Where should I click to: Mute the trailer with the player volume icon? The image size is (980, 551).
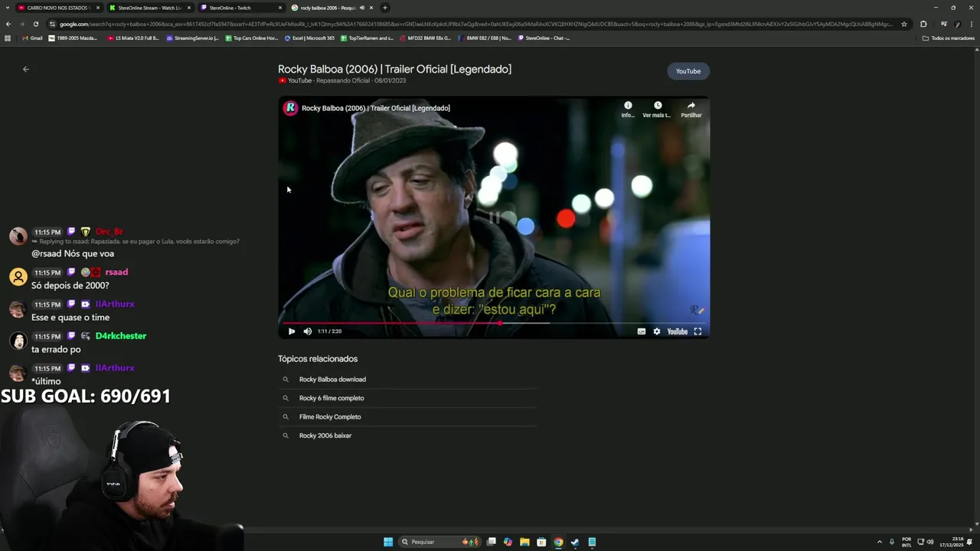coord(308,331)
